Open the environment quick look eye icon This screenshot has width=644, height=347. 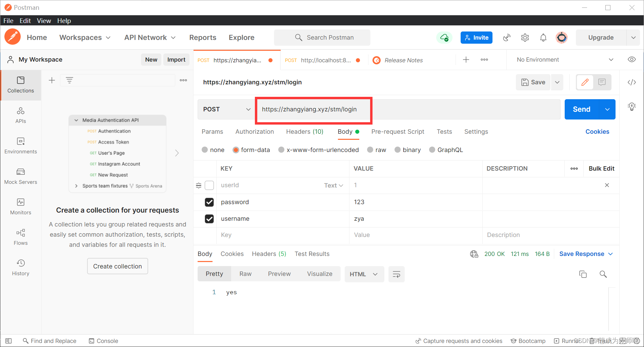(x=632, y=60)
